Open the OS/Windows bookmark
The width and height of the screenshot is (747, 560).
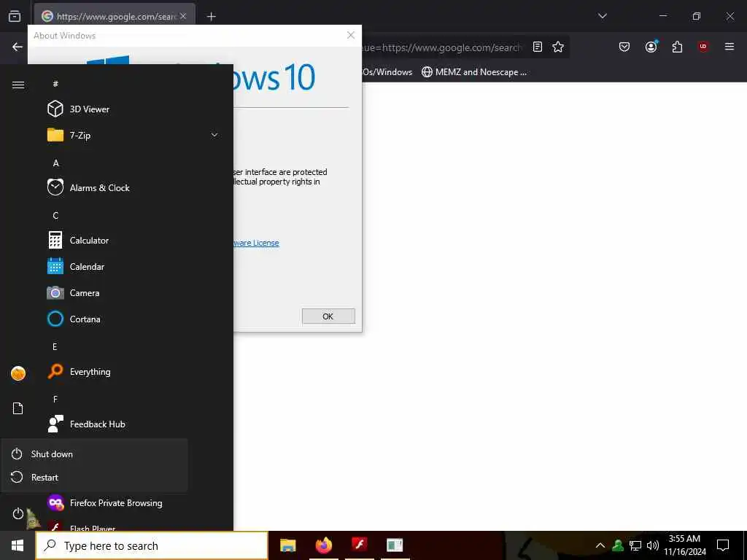(387, 72)
